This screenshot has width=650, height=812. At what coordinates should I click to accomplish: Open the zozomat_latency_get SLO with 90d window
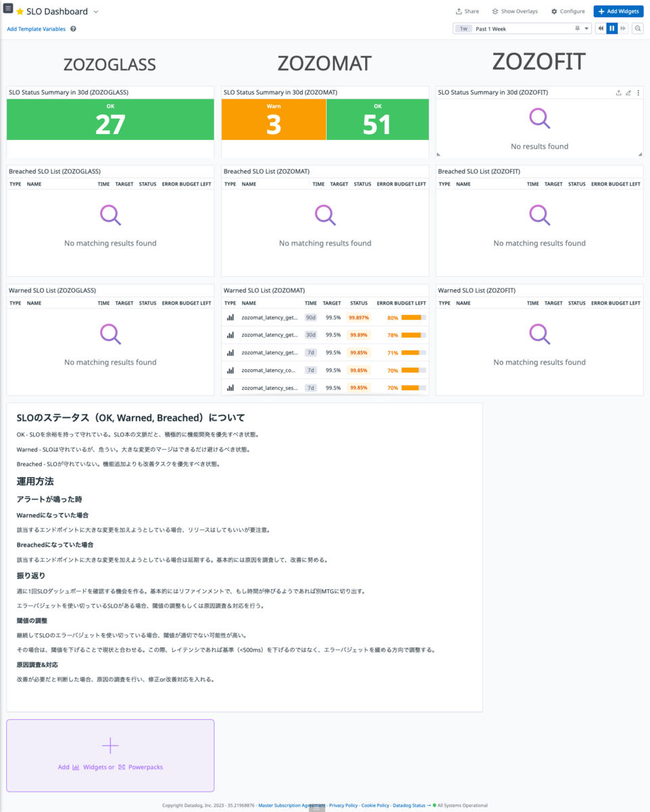(269, 317)
